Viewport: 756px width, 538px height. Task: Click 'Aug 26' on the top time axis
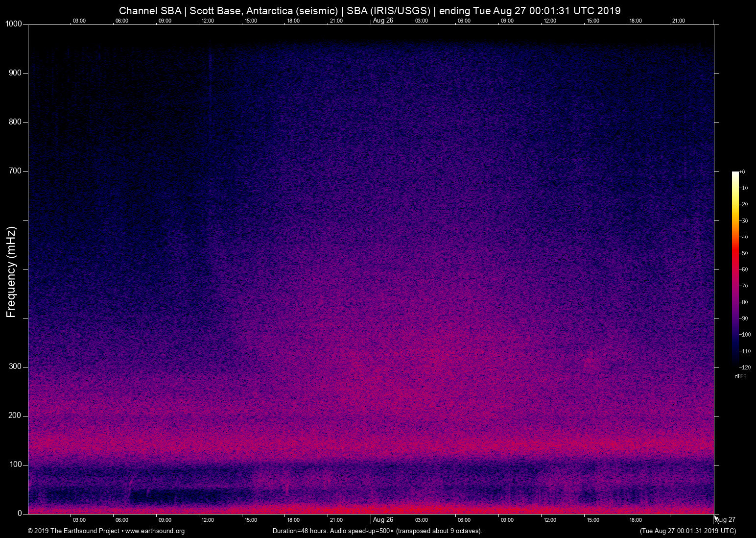[383, 20]
